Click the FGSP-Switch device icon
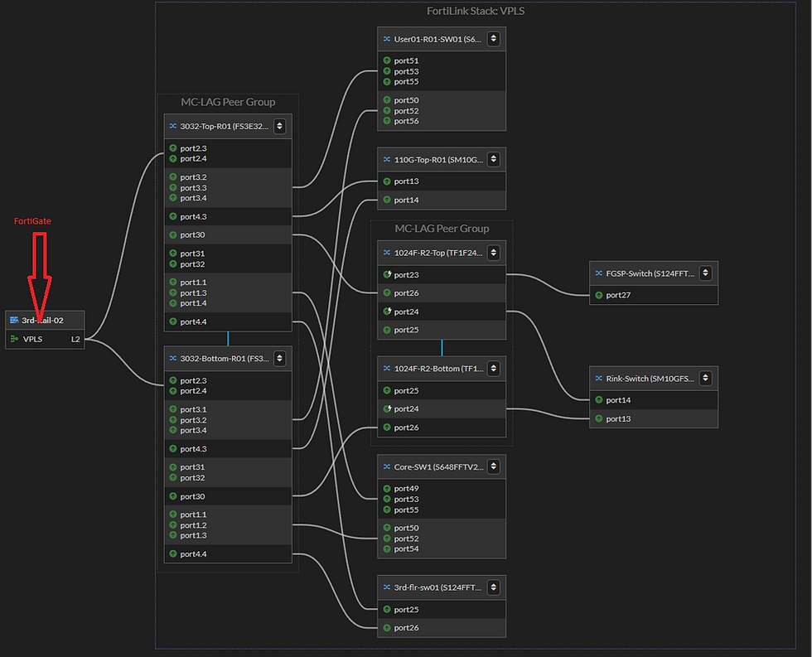The height and width of the screenshot is (657, 812). tap(598, 273)
